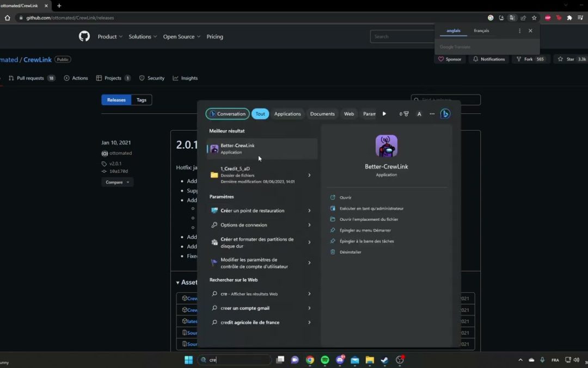The width and height of the screenshot is (588, 368).
Task: Click the large Better-CrewLink app icon
Action: pos(386,146)
